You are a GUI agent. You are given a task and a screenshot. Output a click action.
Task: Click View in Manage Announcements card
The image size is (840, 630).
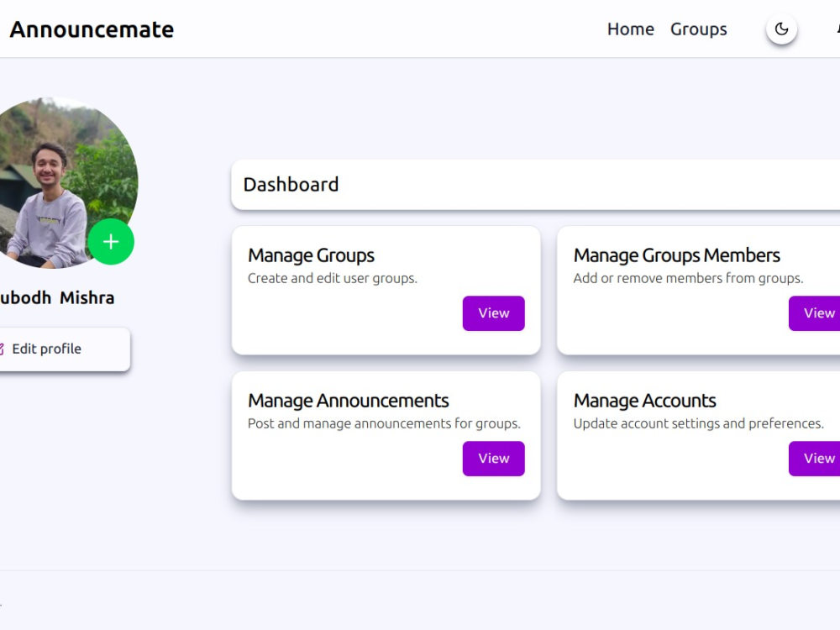[493, 459]
